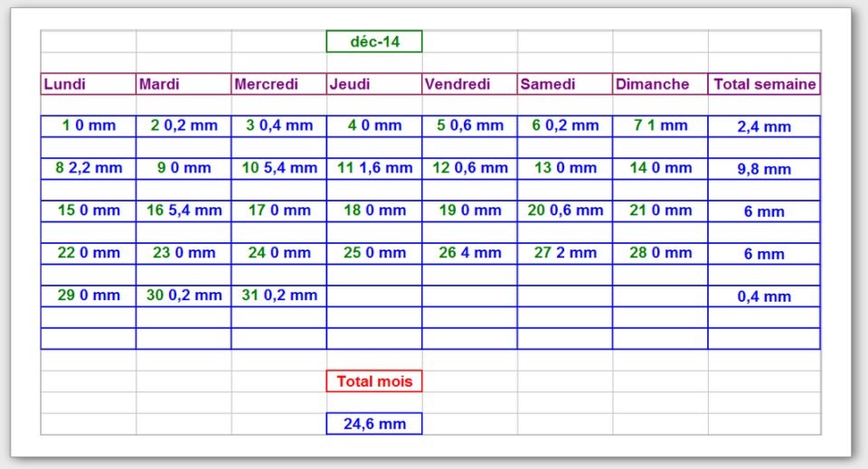
Task: Click the day 16 cell with 5,4 mm
Action: pyautogui.click(x=184, y=211)
